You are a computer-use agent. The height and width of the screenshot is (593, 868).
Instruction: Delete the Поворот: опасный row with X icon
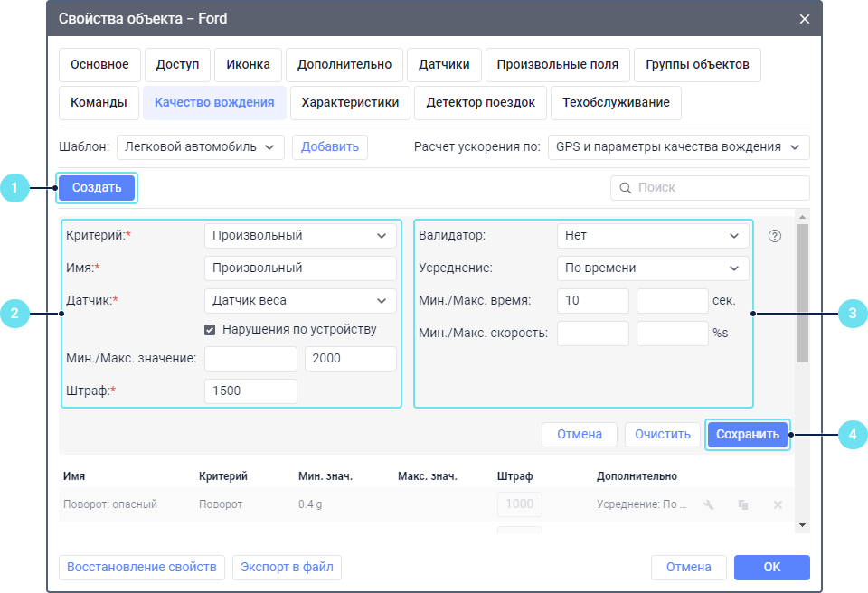778,504
